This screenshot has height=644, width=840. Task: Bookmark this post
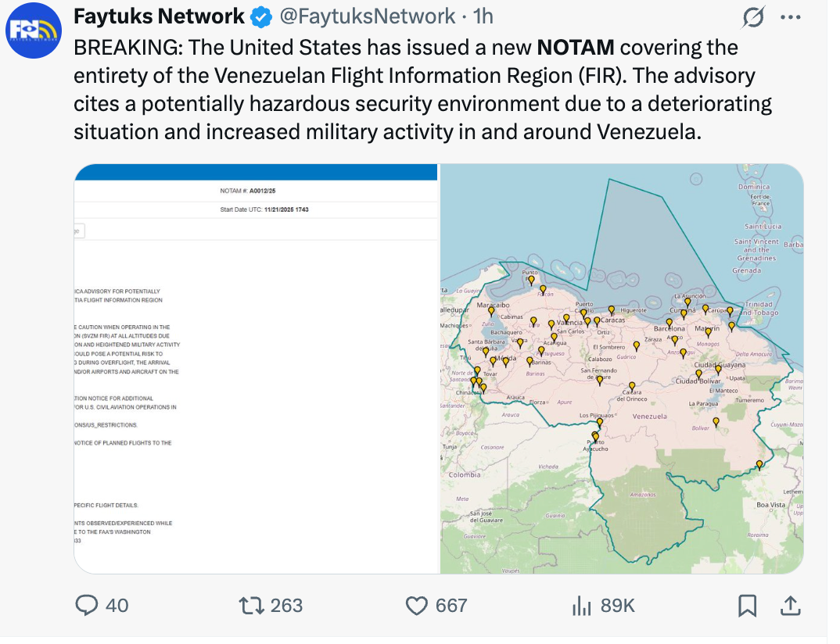(747, 605)
